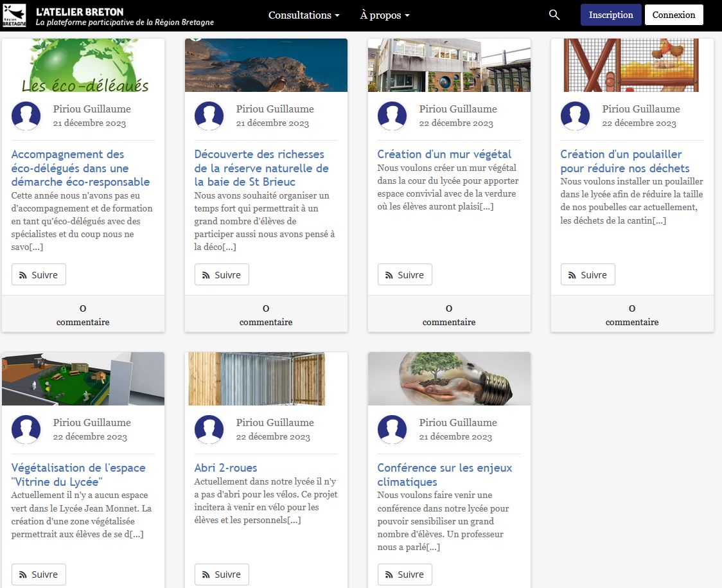Expand the À propos dropdown menu
722x588 pixels.
pyautogui.click(x=384, y=15)
